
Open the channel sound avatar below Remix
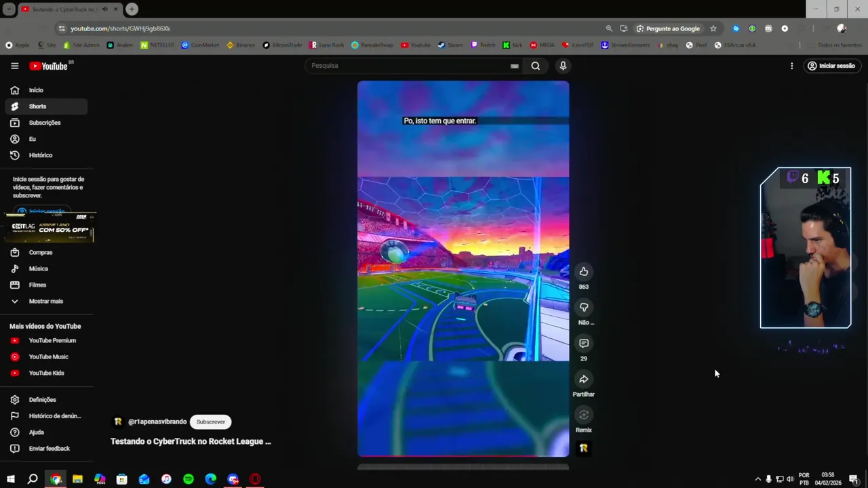click(583, 448)
